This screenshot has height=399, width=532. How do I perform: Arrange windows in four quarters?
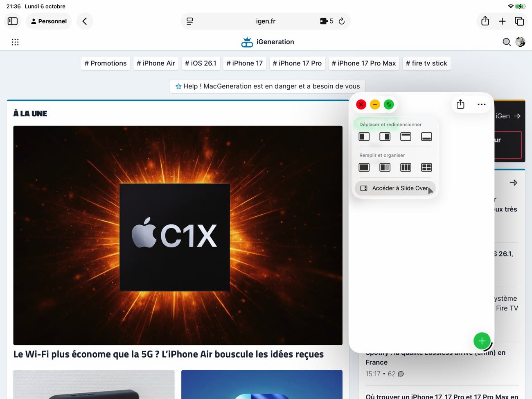point(426,168)
